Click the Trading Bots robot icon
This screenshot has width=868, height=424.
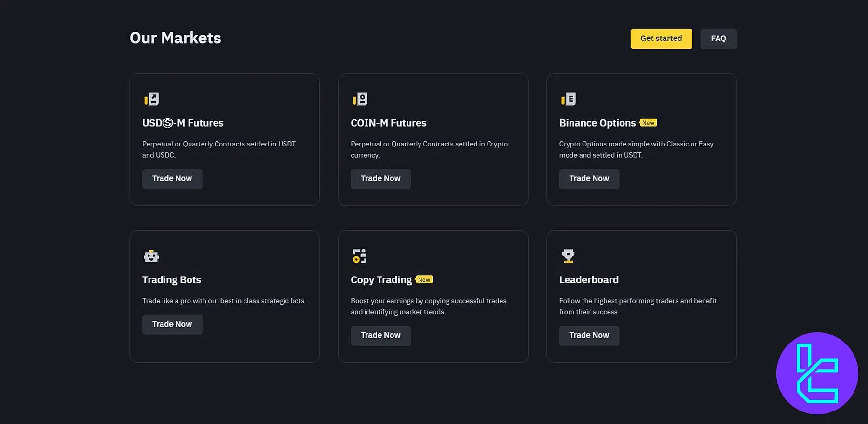click(x=151, y=256)
